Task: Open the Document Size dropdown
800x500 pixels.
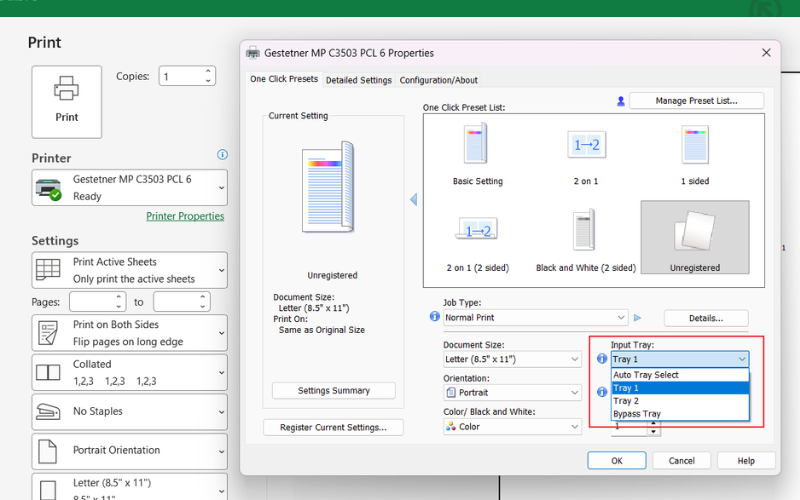Action: tap(512, 359)
